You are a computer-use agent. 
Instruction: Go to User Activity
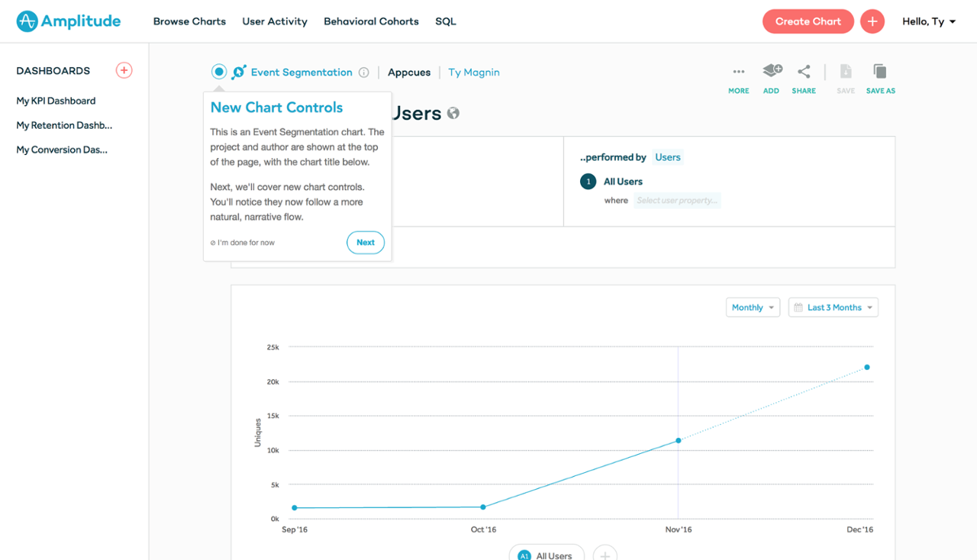click(275, 21)
